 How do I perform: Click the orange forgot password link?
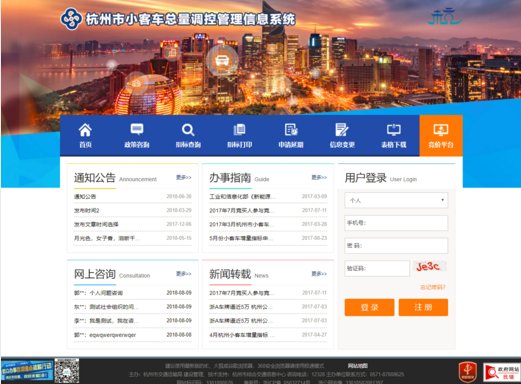pos(432,287)
